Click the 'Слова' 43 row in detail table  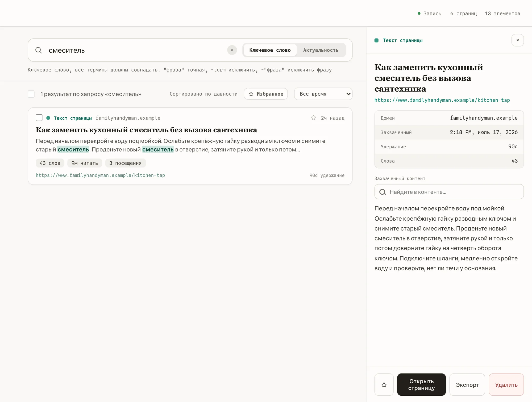[449, 161]
